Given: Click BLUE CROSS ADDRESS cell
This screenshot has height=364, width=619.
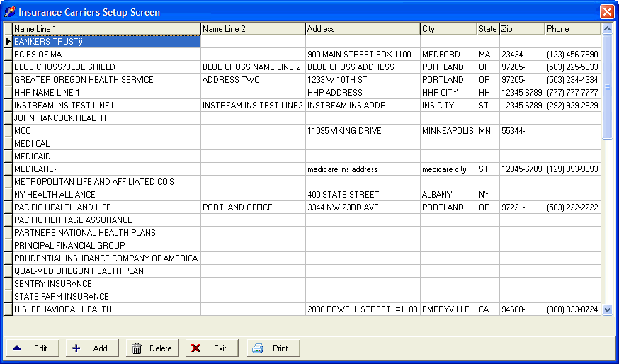Looking at the screenshot, I should tap(363, 67).
